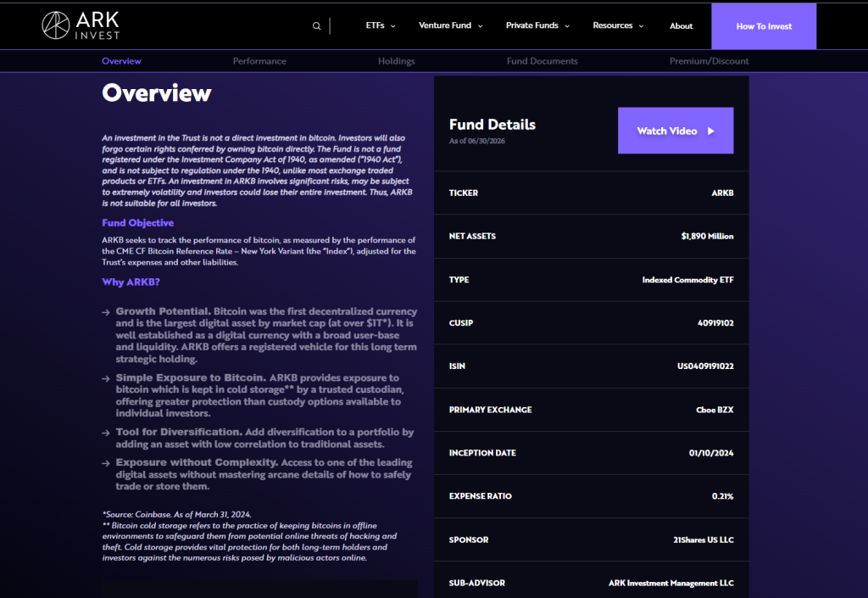Expand the ETFs dropdown chevron
This screenshot has width=868, height=598.
393,26
